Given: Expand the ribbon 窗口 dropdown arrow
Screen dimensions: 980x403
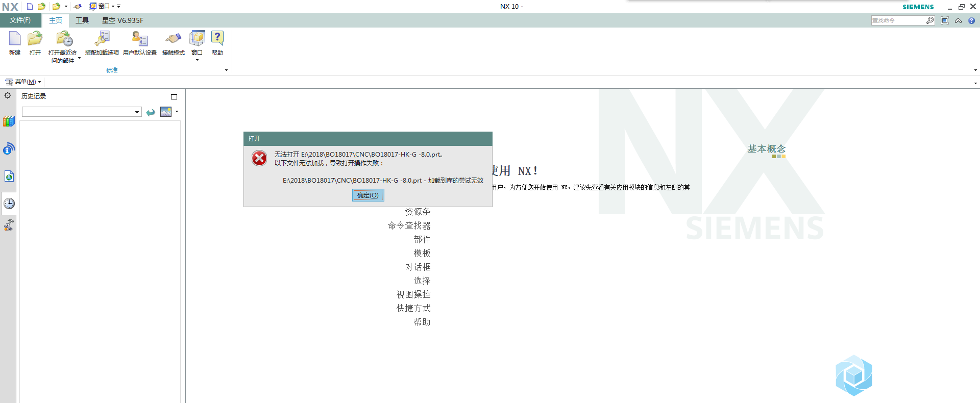Looking at the screenshot, I should 197,60.
